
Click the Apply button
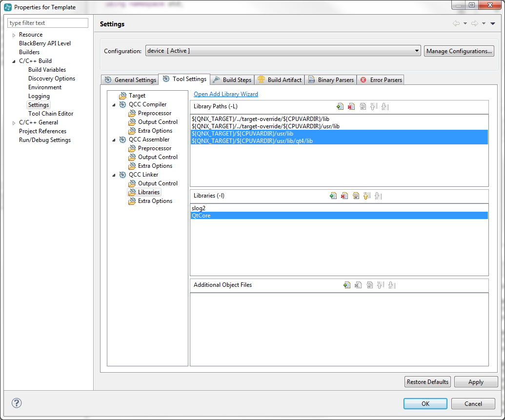point(476,381)
